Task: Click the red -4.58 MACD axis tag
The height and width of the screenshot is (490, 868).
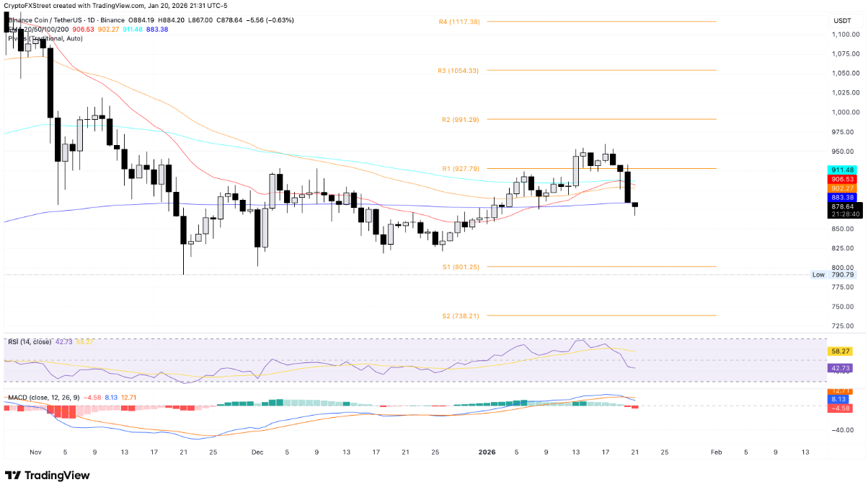Action: (x=841, y=408)
